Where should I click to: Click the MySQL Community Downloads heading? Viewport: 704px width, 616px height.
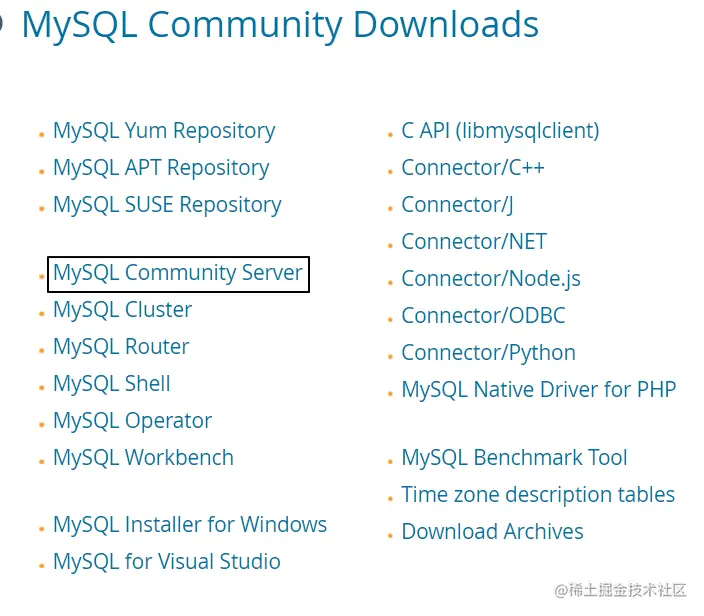(x=280, y=25)
